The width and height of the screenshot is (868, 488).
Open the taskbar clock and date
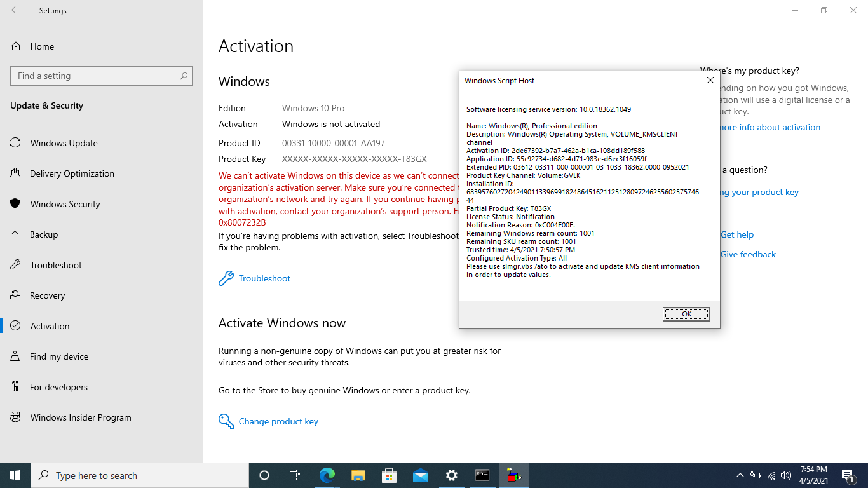[814, 475]
